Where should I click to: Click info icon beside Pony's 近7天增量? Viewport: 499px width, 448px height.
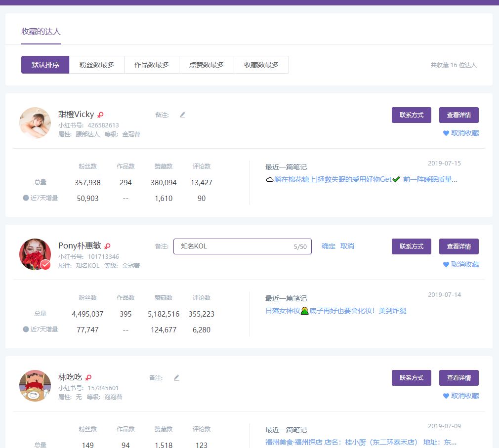coord(26,329)
